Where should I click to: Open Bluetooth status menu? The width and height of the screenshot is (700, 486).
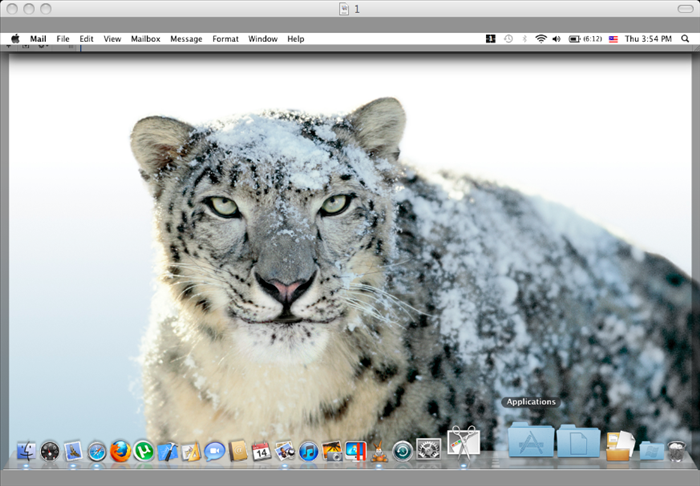(x=525, y=39)
